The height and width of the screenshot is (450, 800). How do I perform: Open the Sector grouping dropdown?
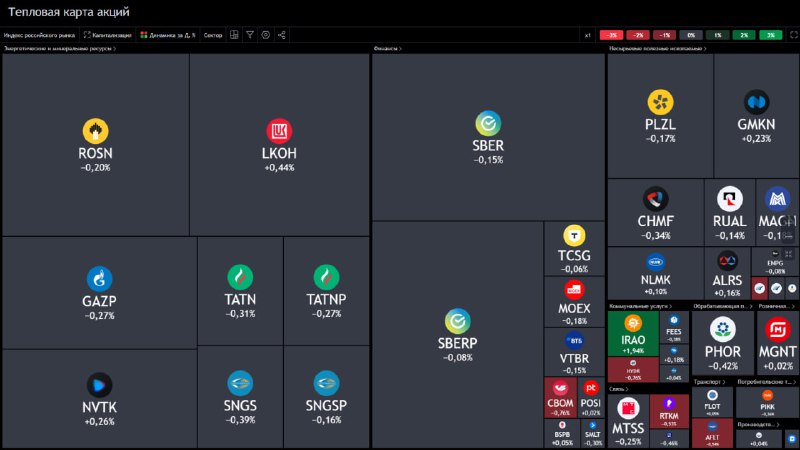tap(213, 35)
